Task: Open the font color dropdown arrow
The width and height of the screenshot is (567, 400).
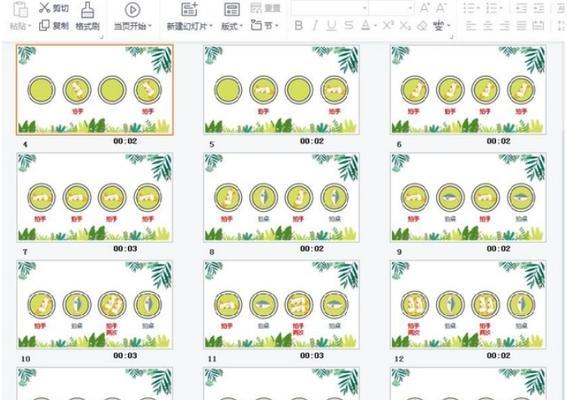Action: coord(375,26)
